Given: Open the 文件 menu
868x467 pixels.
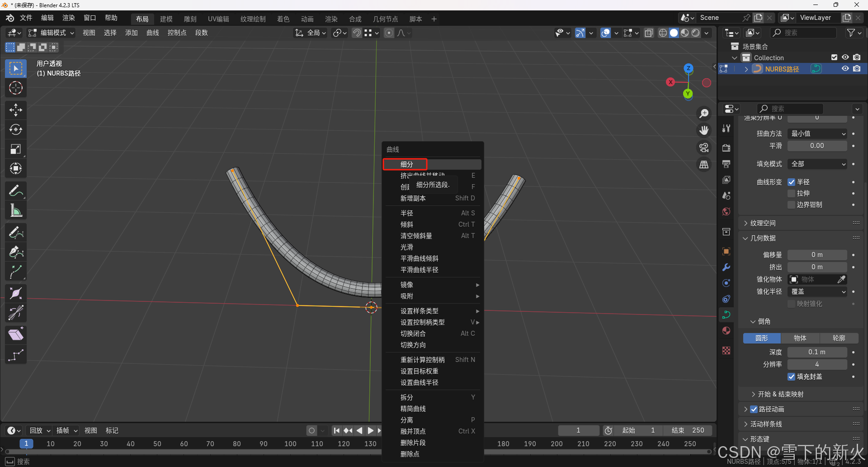Looking at the screenshot, I should (x=26, y=18).
